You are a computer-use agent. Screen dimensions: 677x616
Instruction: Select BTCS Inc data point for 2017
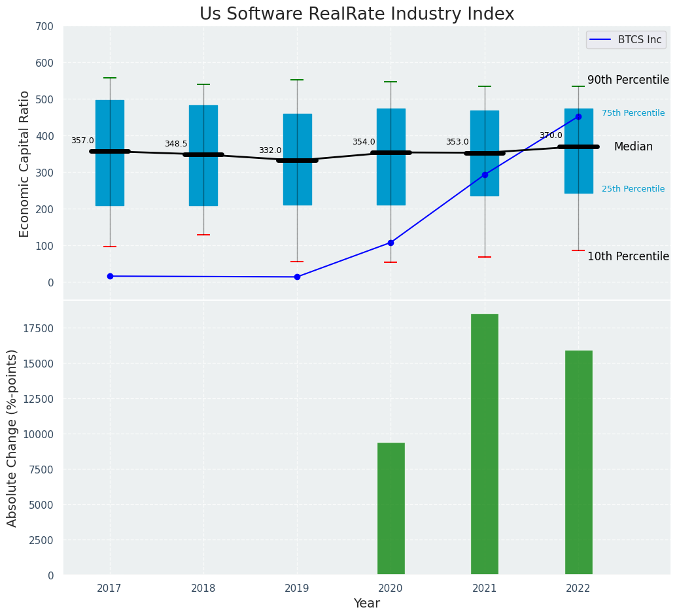point(110,277)
